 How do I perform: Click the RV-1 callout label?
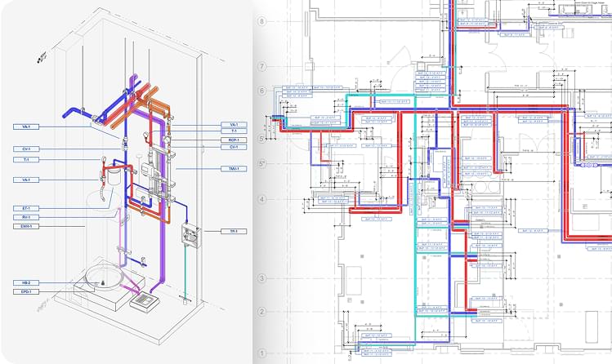(26, 217)
